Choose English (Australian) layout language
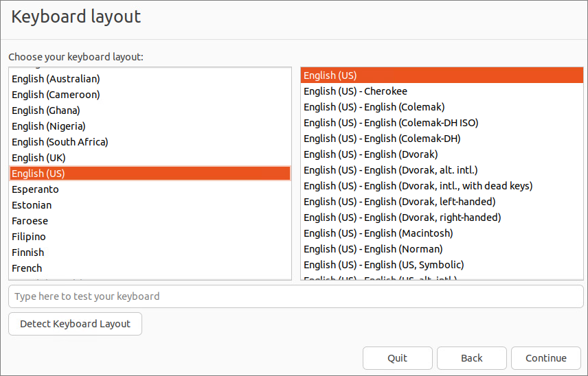Image resolution: width=588 pixels, height=376 pixels. (56, 79)
